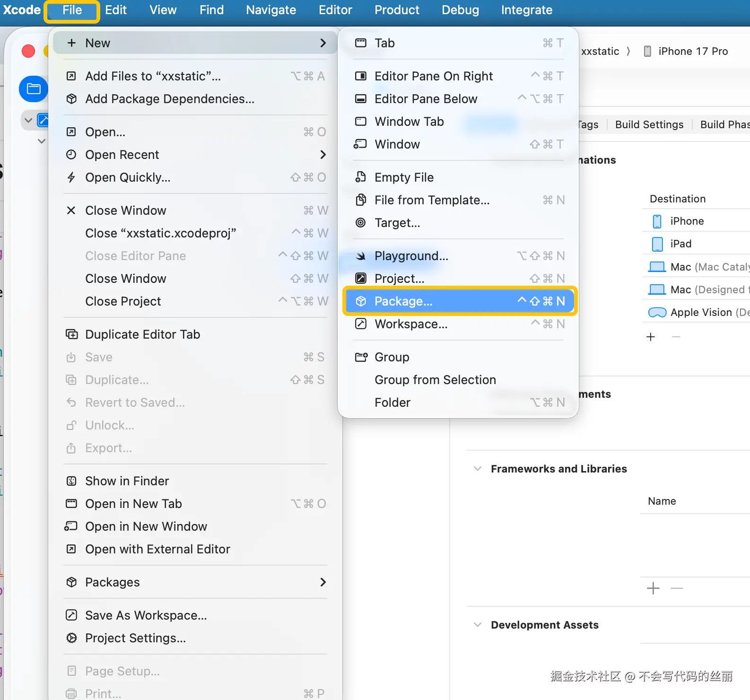Select the iPhone 17 Pro run destination
This screenshot has width=750, height=700.
[x=687, y=51]
